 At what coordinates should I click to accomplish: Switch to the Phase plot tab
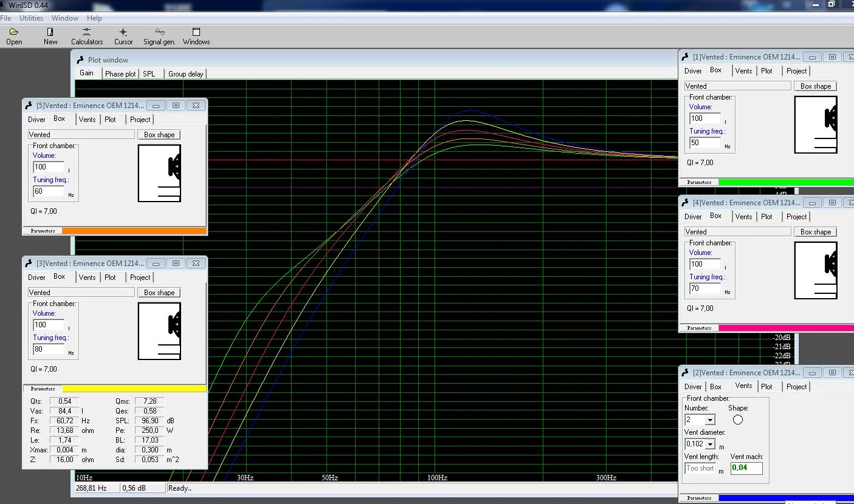[120, 73]
